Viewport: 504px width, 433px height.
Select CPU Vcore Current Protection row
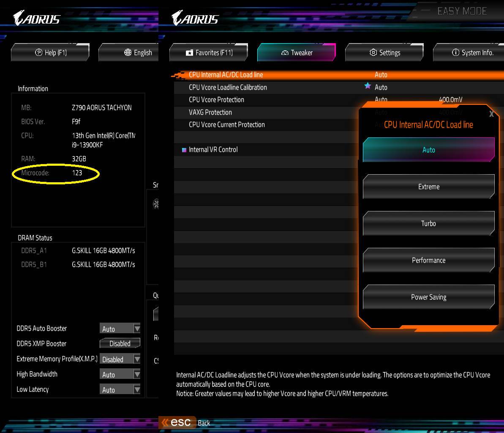266,125
